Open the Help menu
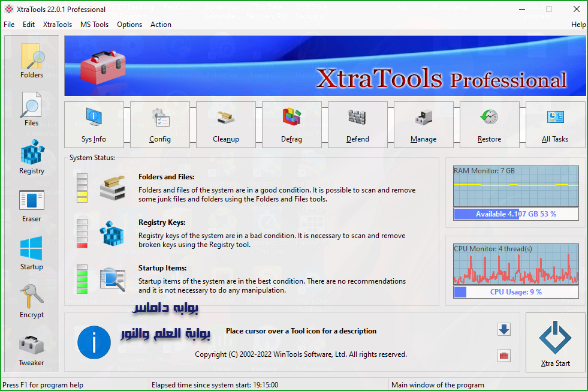588x391 pixels. [578, 25]
